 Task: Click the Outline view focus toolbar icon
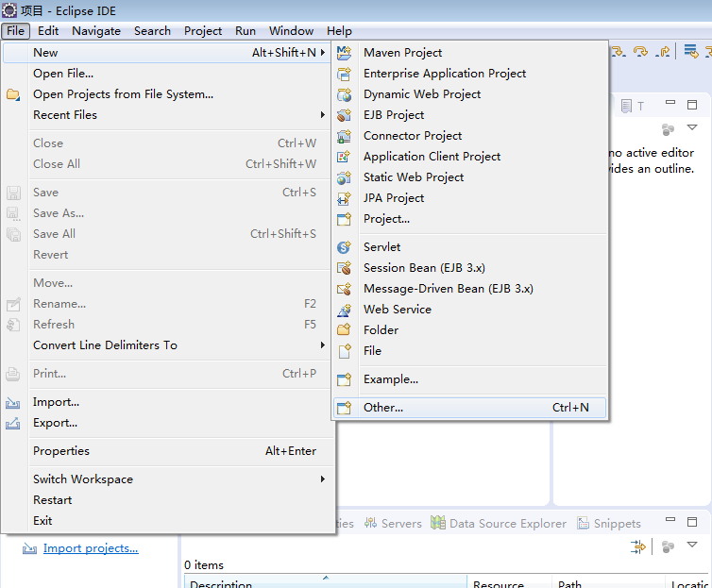pyautogui.click(x=668, y=129)
